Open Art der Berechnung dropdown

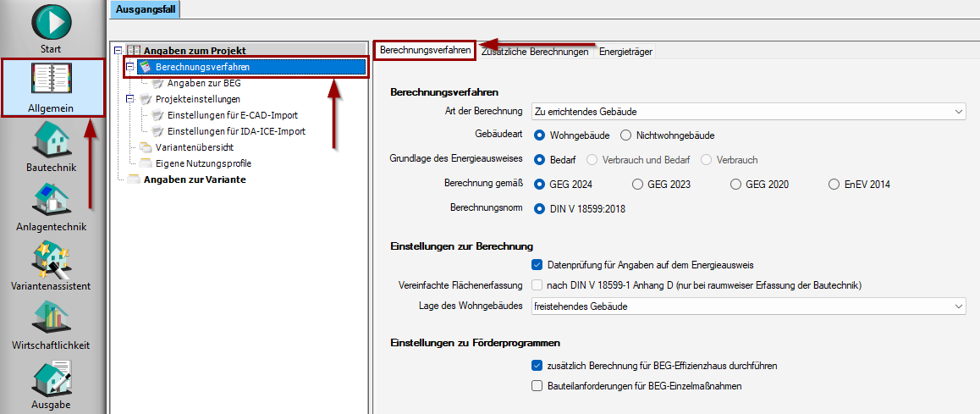click(748, 111)
